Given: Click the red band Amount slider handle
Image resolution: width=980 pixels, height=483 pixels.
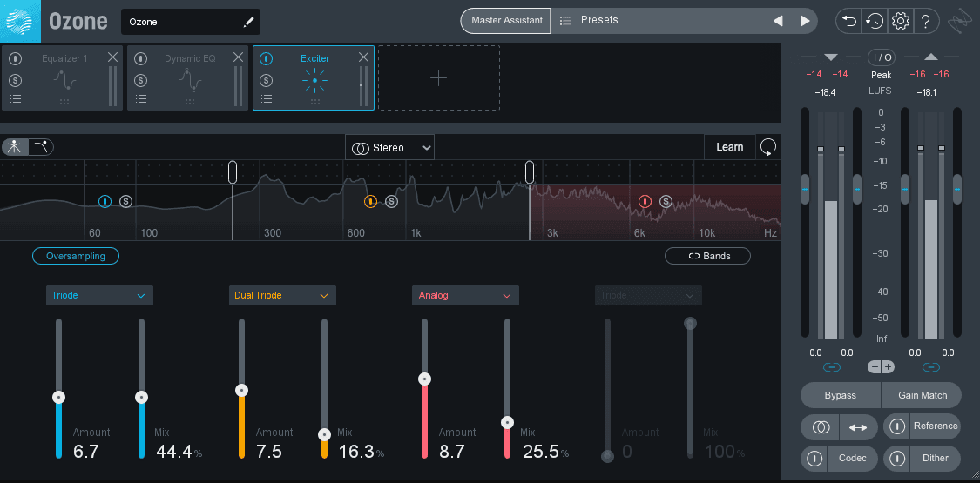Looking at the screenshot, I should (x=424, y=379).
